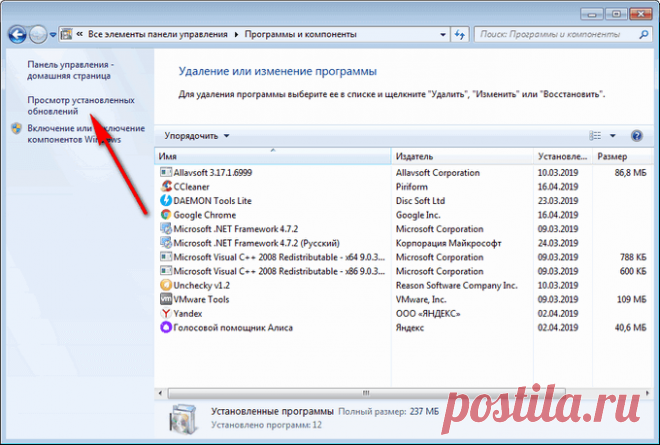Click the 'Allavsoft 3.17.1.6999' name text
660x445 pixels.
click(x=213, y=173)
